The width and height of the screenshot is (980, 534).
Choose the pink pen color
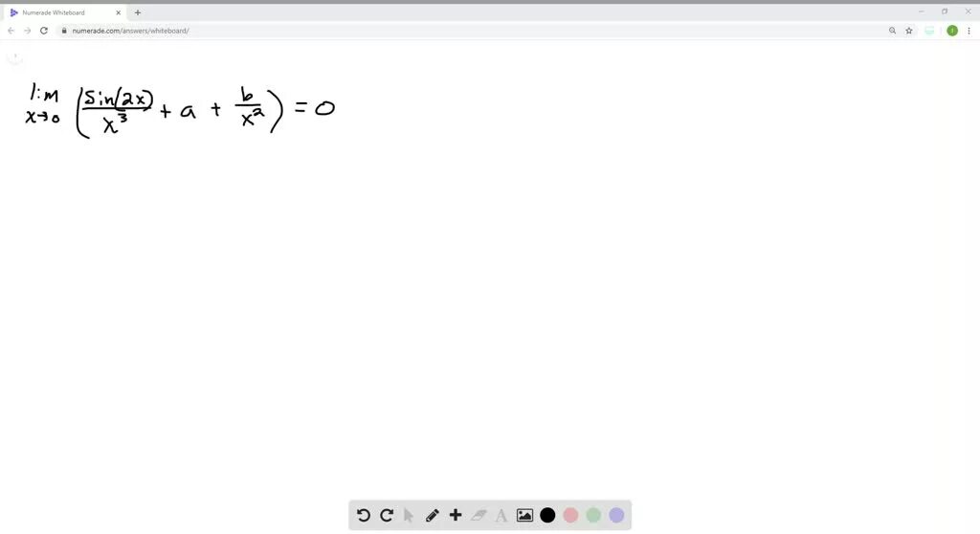click(x=570, y=515)
